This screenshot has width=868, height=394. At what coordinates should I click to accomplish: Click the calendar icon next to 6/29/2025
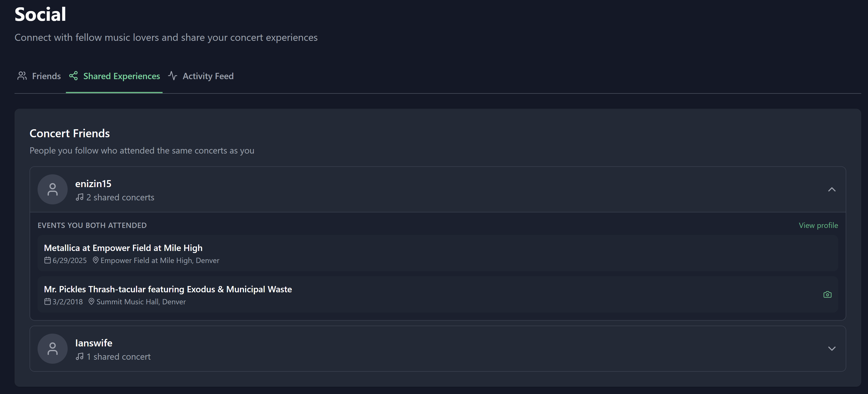click(48, 260)
